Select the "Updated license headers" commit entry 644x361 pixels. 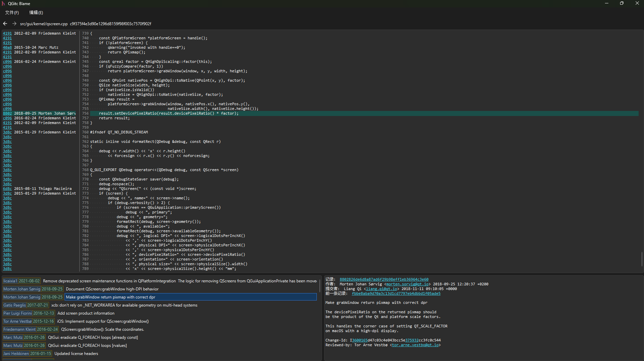point(76,354)
